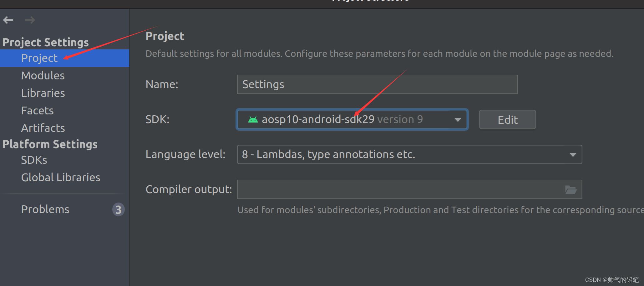The width and height of the screenshot is (644, 286).
Task: Open Global Libraries settings
Action: point(60,177)
